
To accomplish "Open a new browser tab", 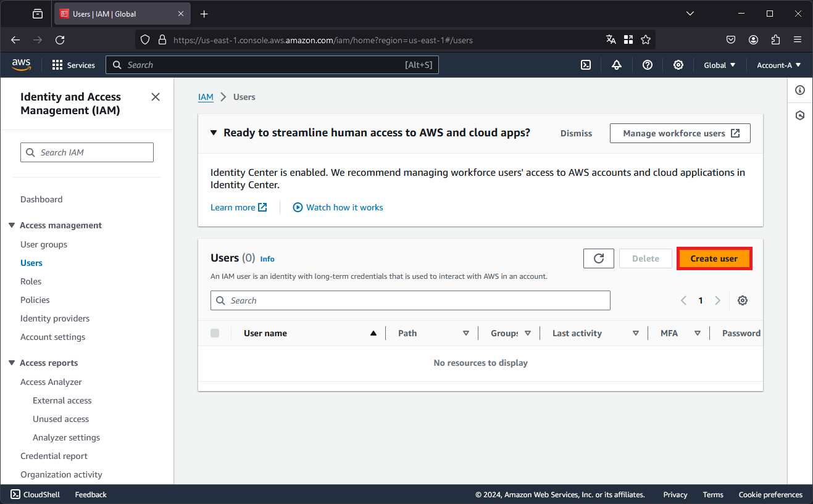I will tap(204, 14).
